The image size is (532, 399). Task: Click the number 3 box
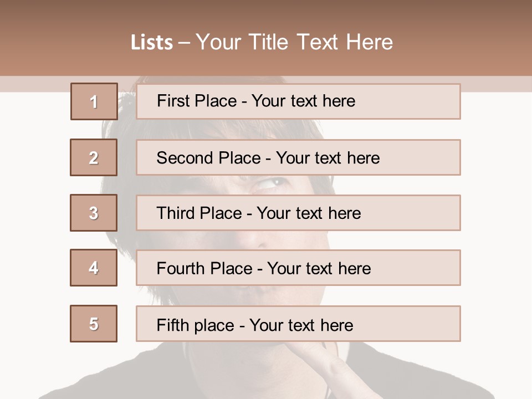point(94,213)
